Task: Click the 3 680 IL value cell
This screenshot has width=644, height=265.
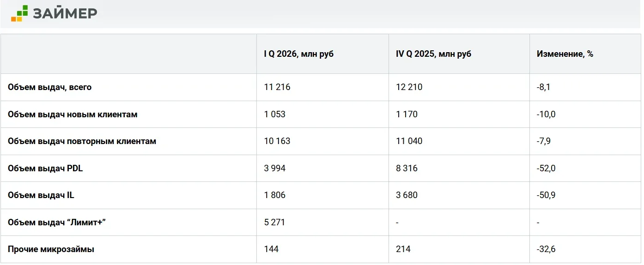Action: (x=407, y=195)
